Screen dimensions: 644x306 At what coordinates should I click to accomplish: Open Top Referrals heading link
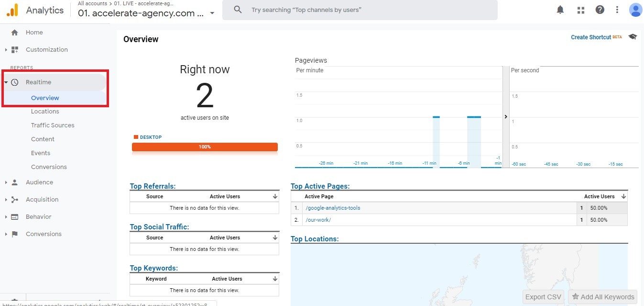(x=153, y=186)
